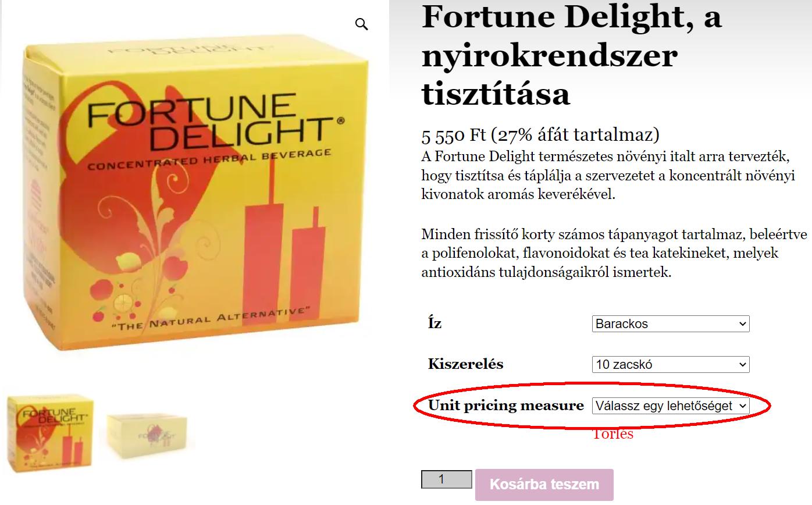Click the Kiszerelés attribute label
Screen dimensions: 812x505
[x=466, y=364]
